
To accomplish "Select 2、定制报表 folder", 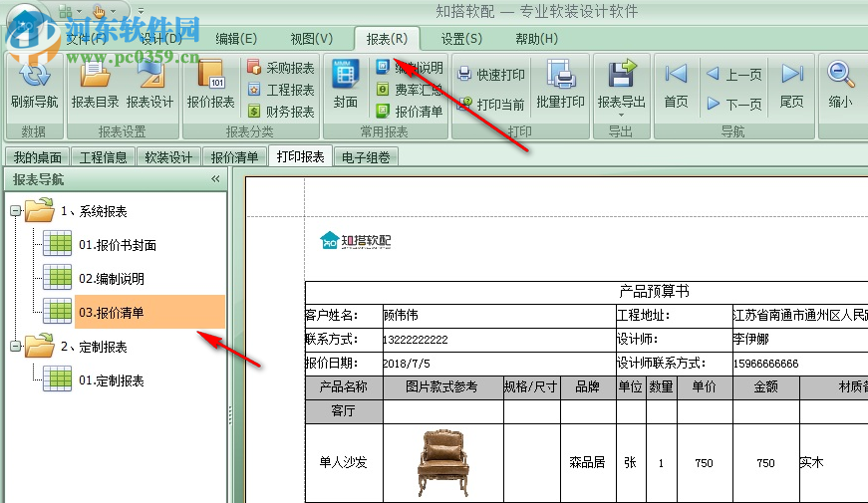I will pos(94,347).
